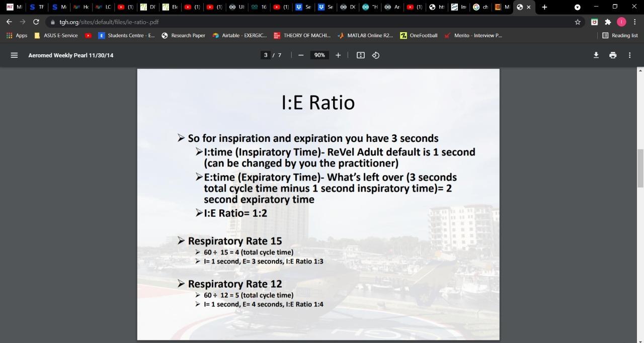Screen dimensions: 644x343
Task: Switch to the 'TF' tab
Action: pyautogui.click(x=36, y=7)
